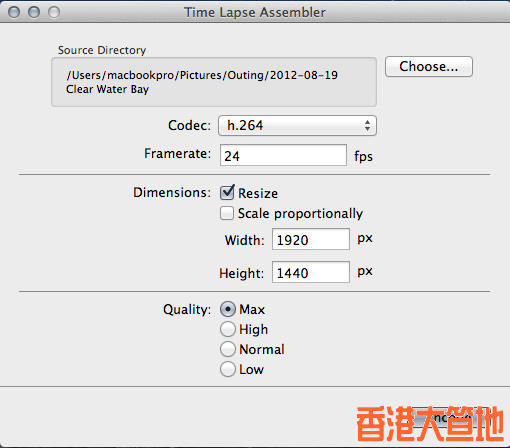
Task: Select Low quality radio button
Action: coord(228,369)
